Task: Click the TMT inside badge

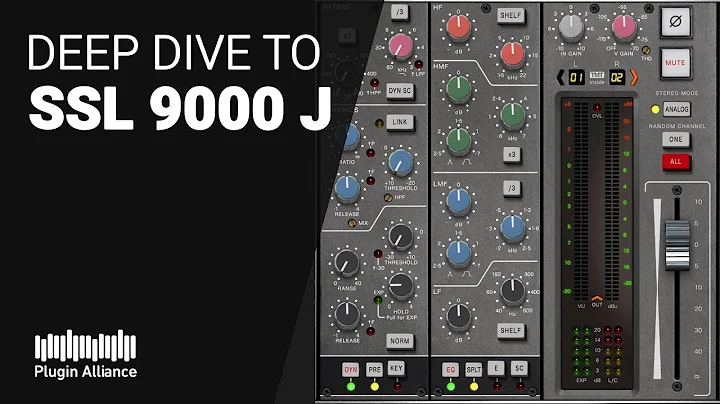Action: (596, 78)
